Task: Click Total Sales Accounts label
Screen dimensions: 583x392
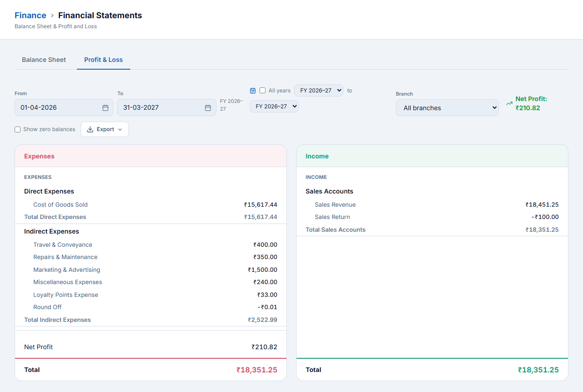Action: coord(336,230)
